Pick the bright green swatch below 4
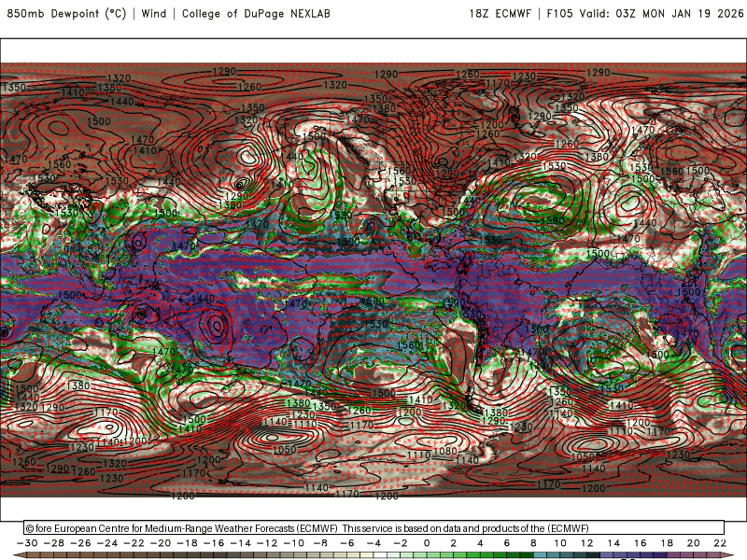 [486, 555]
